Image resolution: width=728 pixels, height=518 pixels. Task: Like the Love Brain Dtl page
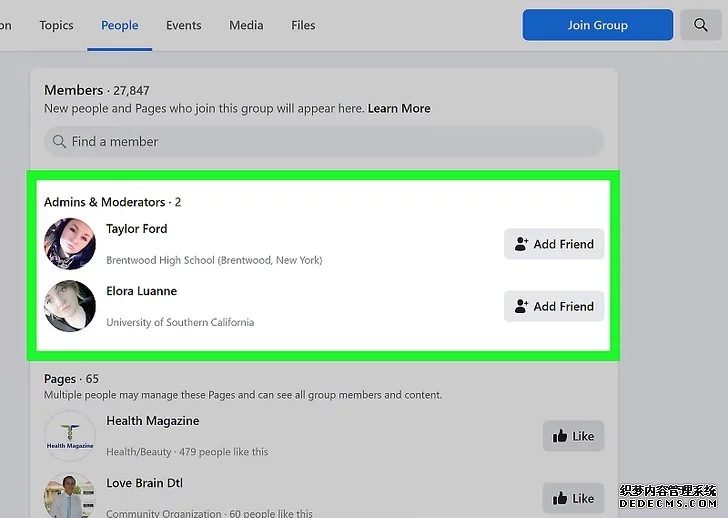573,498
